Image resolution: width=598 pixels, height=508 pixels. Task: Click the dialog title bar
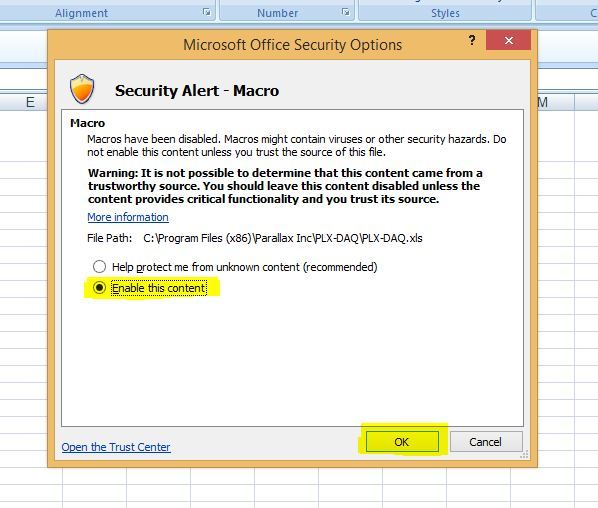tap(293, 45)
